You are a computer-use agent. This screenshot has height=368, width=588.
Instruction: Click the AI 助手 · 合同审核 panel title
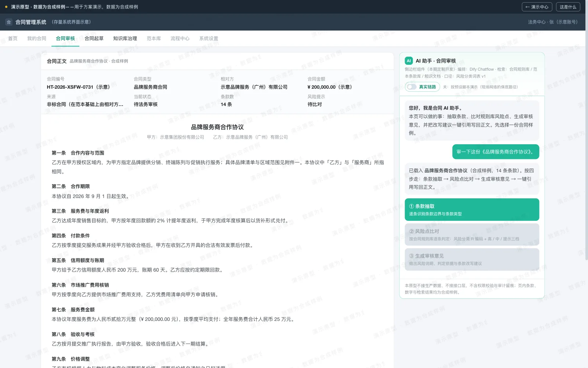point(436,61)
